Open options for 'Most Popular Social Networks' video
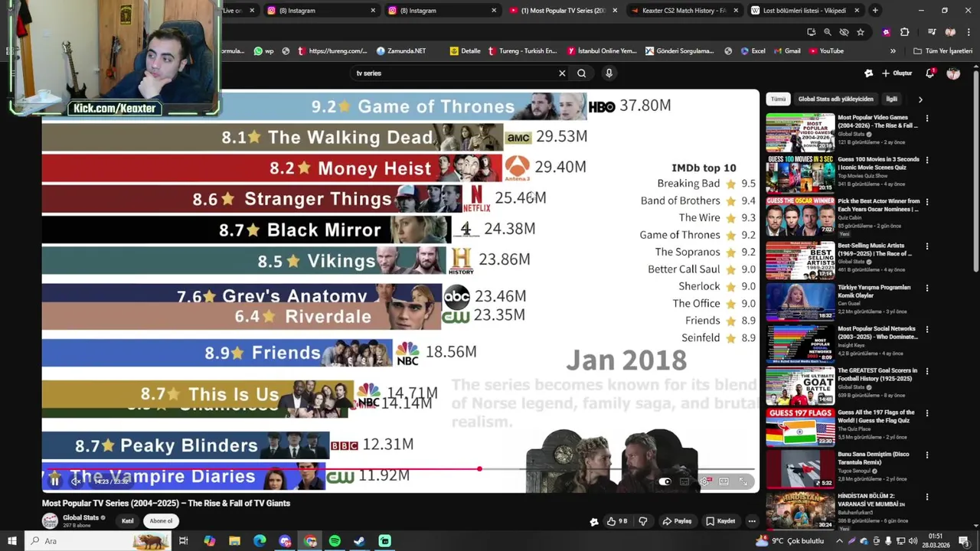The height and width of the screenshot is (551, 980). click(927, 331)
